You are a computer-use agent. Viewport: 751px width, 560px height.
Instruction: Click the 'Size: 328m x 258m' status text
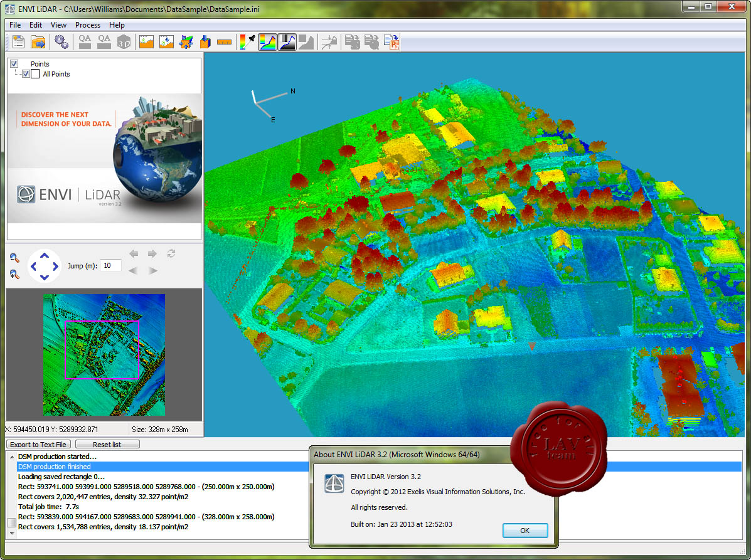(x=160, y=430)
